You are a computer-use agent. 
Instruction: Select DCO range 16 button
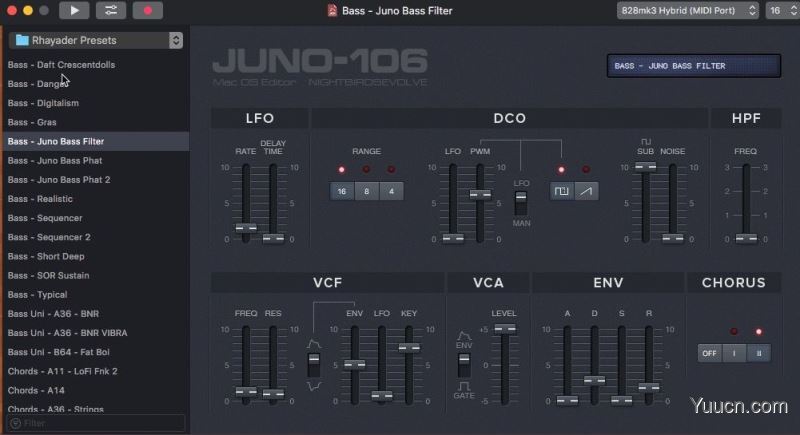[x=342, y=191]
